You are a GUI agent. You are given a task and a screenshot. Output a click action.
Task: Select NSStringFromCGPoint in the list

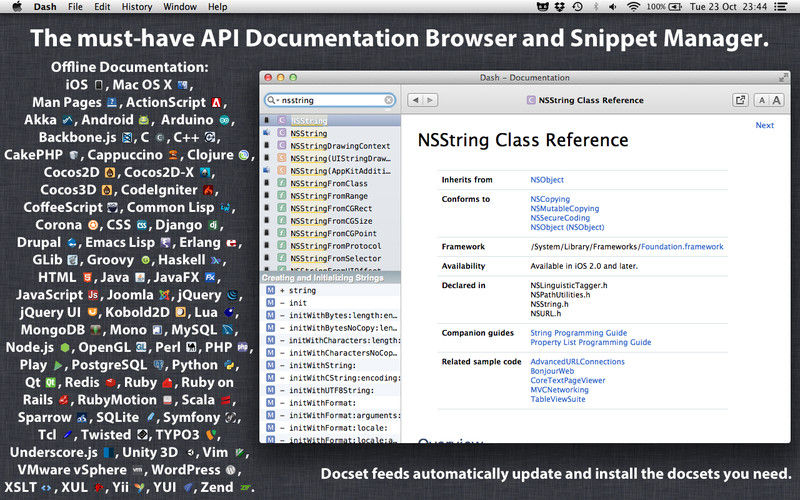330,233
